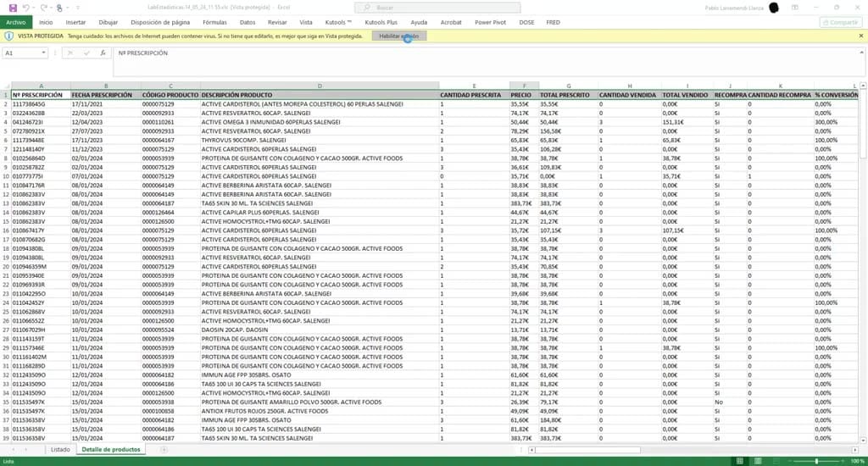868x466 pixels.
Task: Click into the Buscar search box
Action: [437, 8]
